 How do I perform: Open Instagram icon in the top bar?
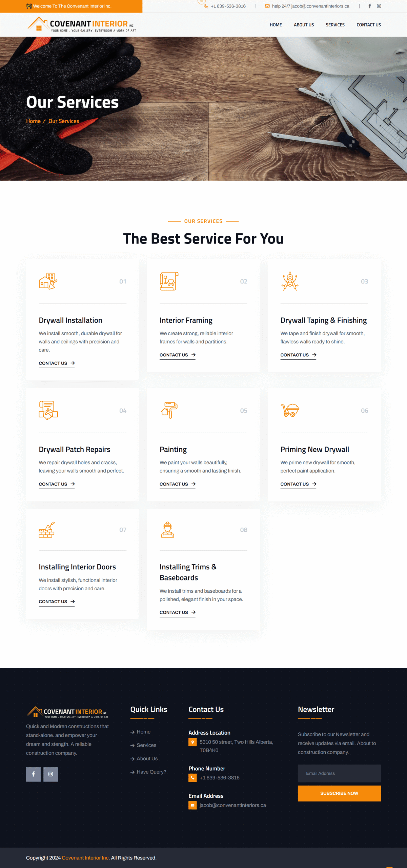379,6
